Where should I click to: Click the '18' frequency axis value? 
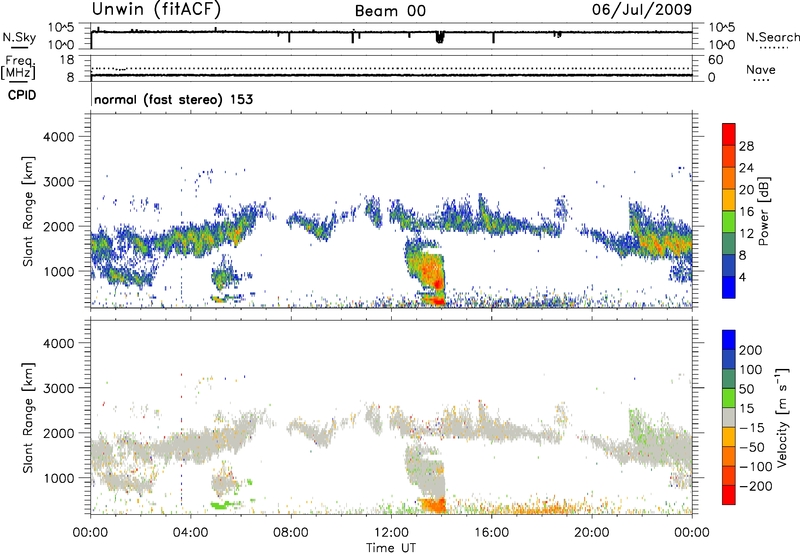pyautogui.click(x=66, y=60)
